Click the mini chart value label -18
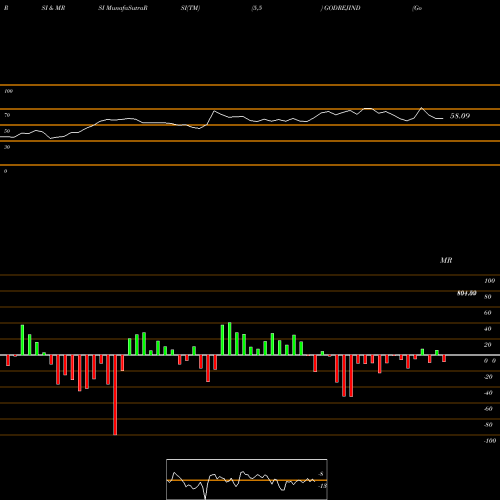 [x=322, y=486]
